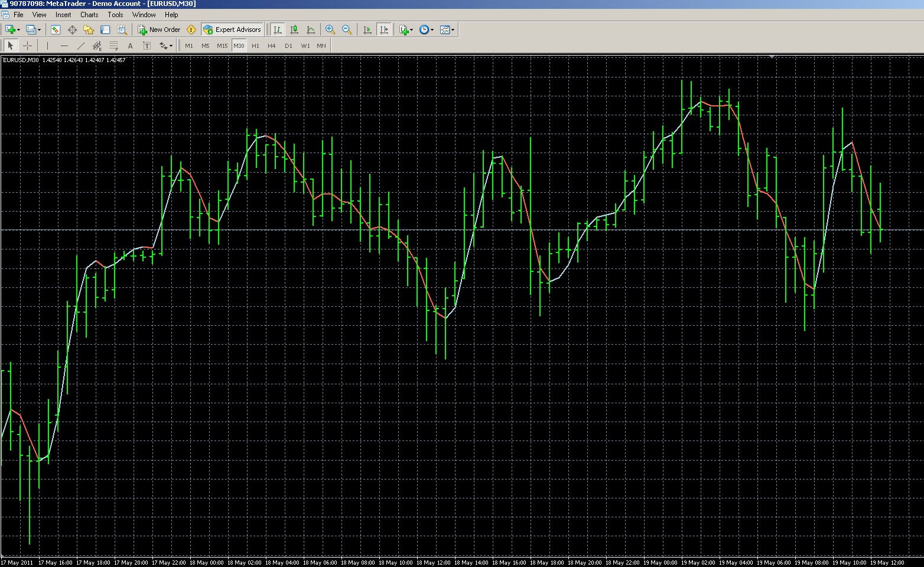Screen dimensions: 924x567
Task: Toggle the Expert Advisors button
Action: coord(232,30)
